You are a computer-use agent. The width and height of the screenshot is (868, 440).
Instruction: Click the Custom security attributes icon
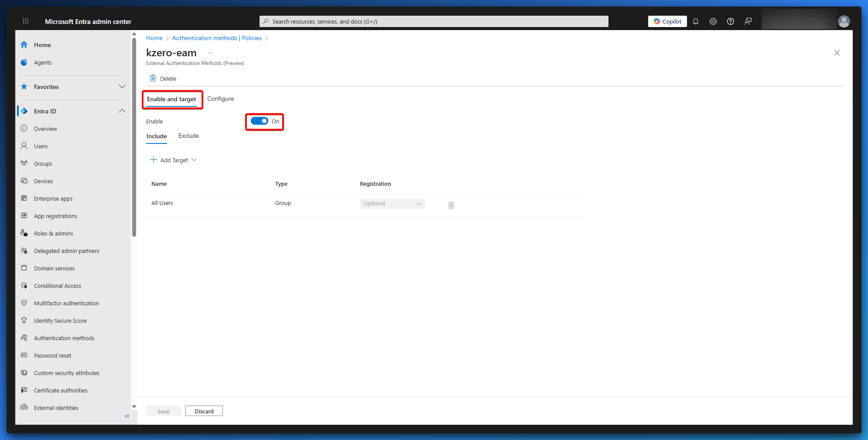click(x=24, y=372)
